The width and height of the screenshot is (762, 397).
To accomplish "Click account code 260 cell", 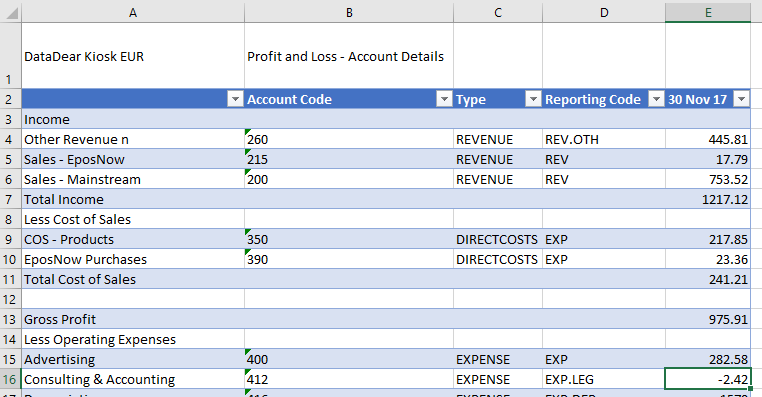I will point(349,139).
